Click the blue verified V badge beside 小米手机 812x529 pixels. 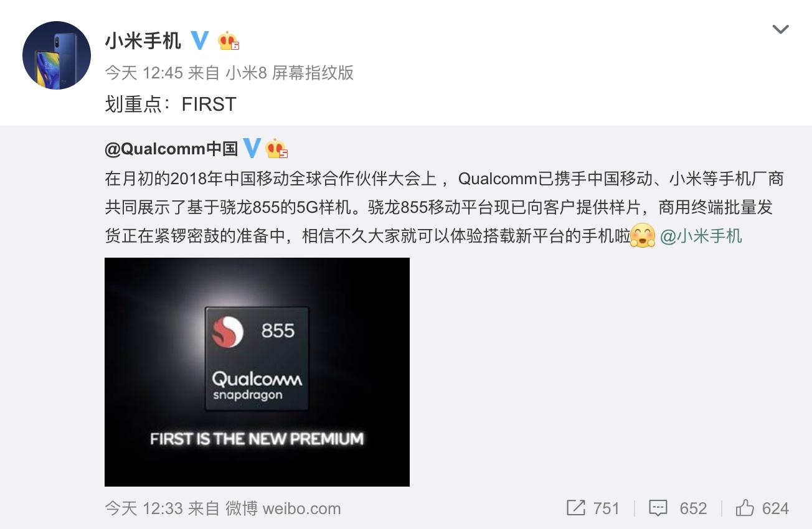pos(199,40)
